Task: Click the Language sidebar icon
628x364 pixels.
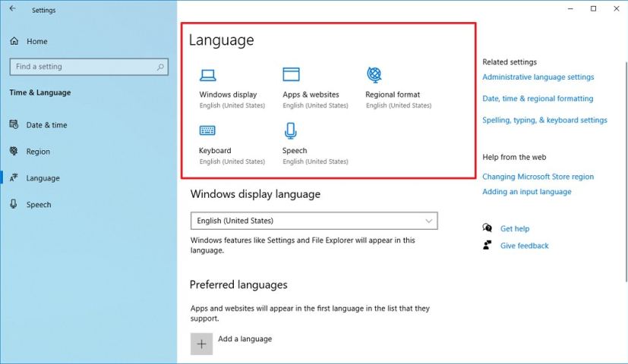Action: (14, 177)
